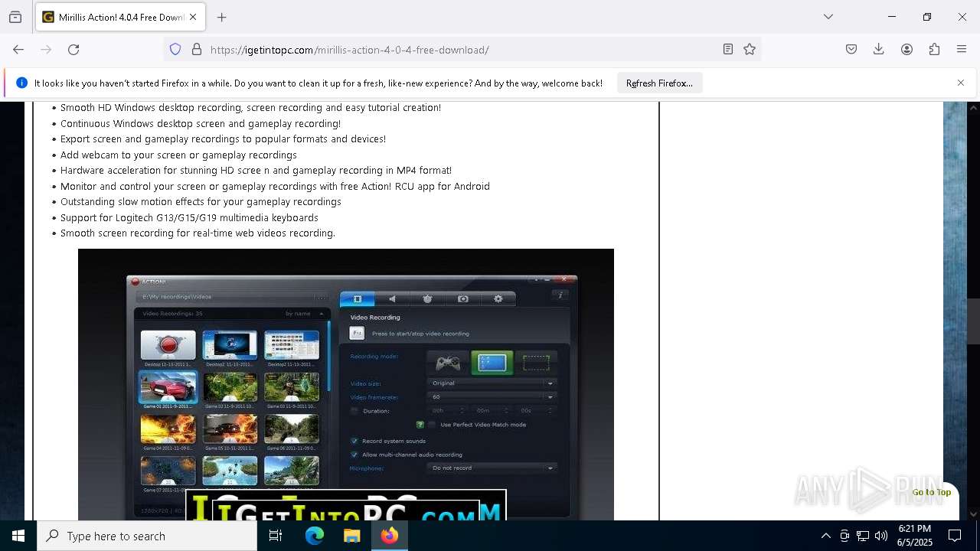Click the page vertical scrollbar thumb
This screenshot has height=551, width=980.
pos(973,321)
